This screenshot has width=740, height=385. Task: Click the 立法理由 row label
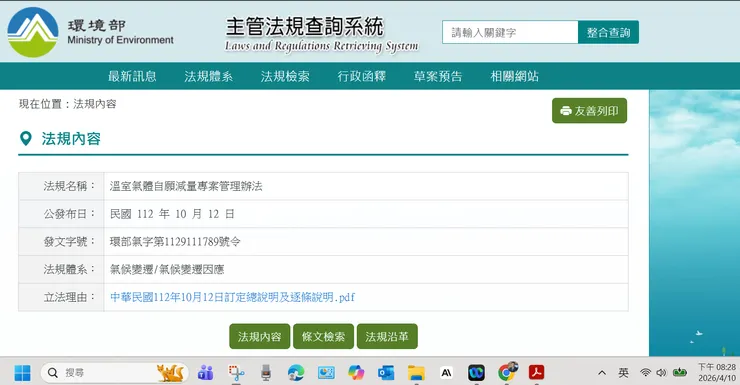click(69, 297)
